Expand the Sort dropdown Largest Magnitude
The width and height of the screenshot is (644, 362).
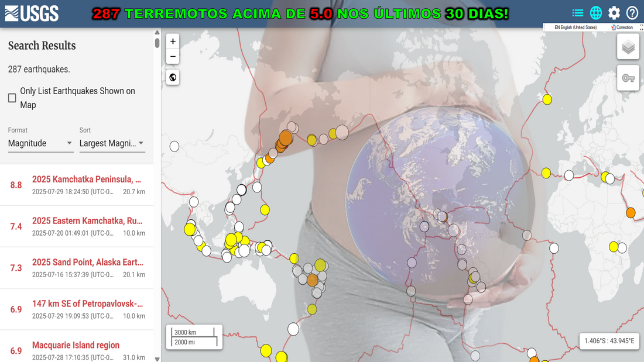coord(112,143)
